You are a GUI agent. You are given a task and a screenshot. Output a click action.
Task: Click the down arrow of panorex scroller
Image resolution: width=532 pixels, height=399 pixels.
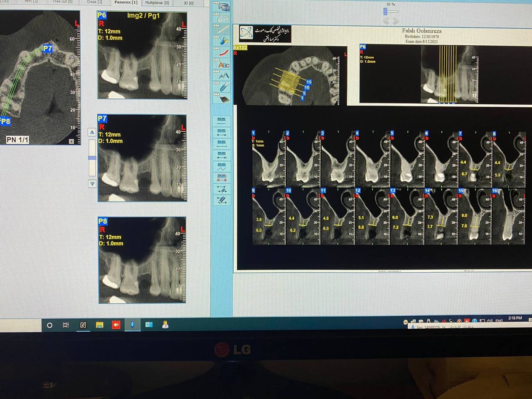[x=92, y=183]
